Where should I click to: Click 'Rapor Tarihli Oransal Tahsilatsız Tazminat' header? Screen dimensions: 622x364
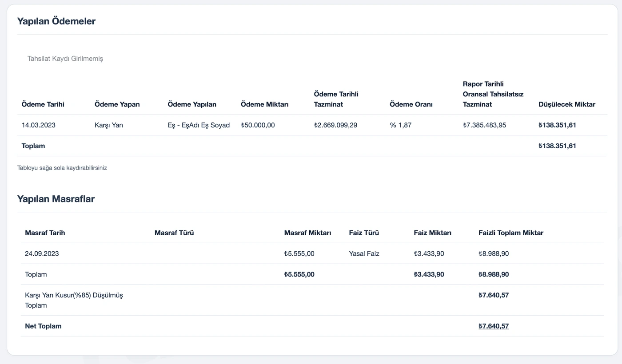point(493,94)
